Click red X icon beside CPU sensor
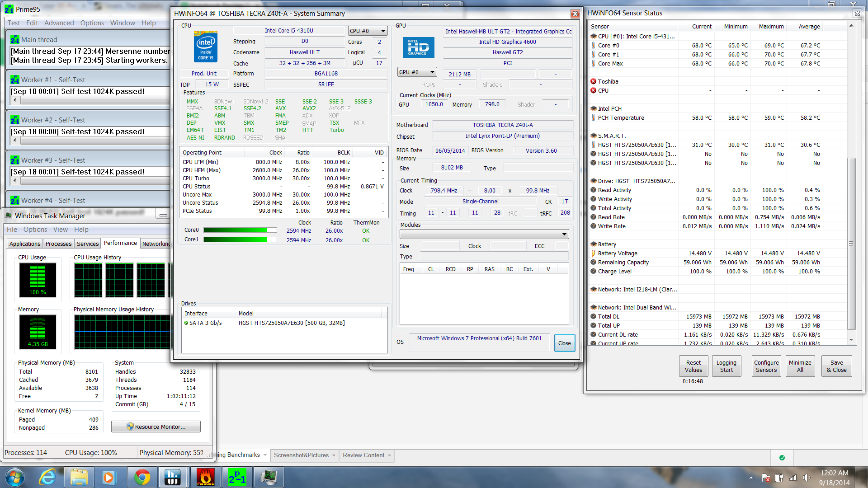868x488 pixels. click(x=593, y=90)
